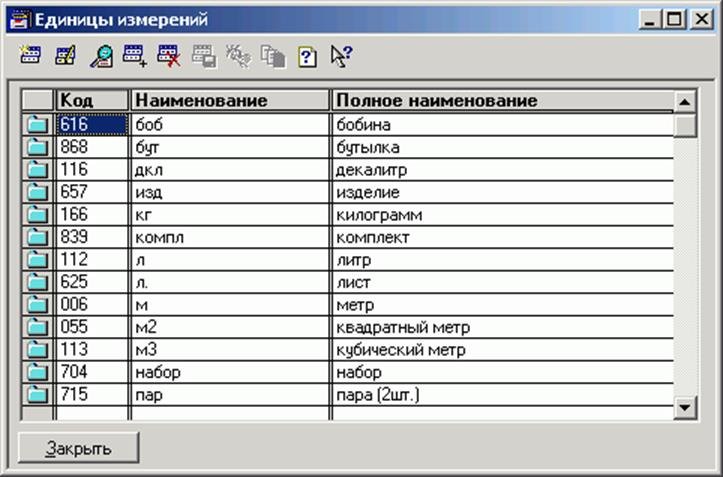Click the scrollbar up arrow
This screenshot has width=723, height=477.
[685, 102]
